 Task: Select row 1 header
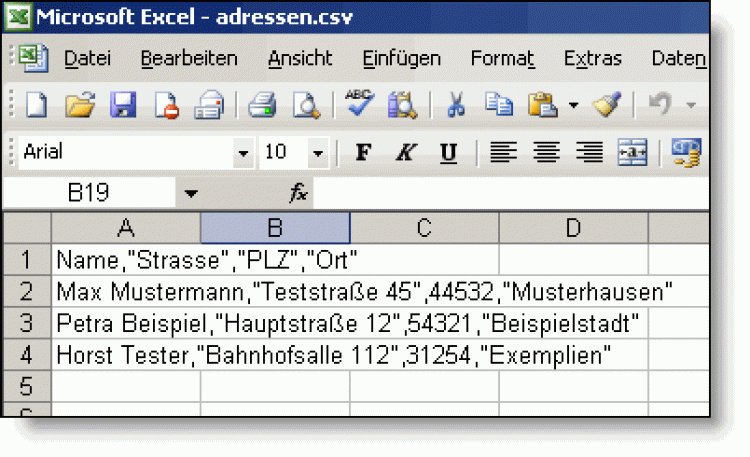[27, 260]
